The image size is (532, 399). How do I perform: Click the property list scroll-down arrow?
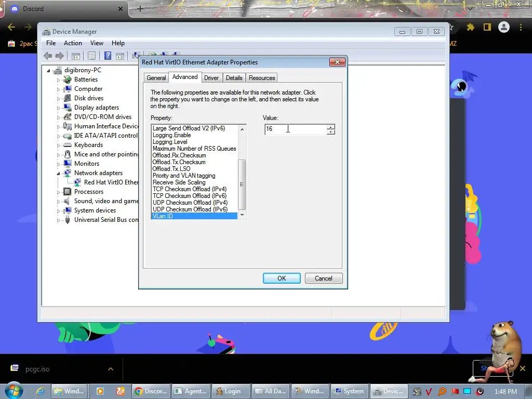coord(242,215)
